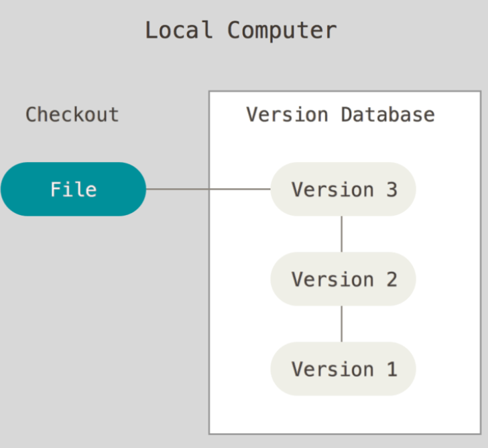Image resolution: width=488 pixels, height=448 pixels.
Task: Click the File text inside teal pill
Action: (x=74, y=190)
